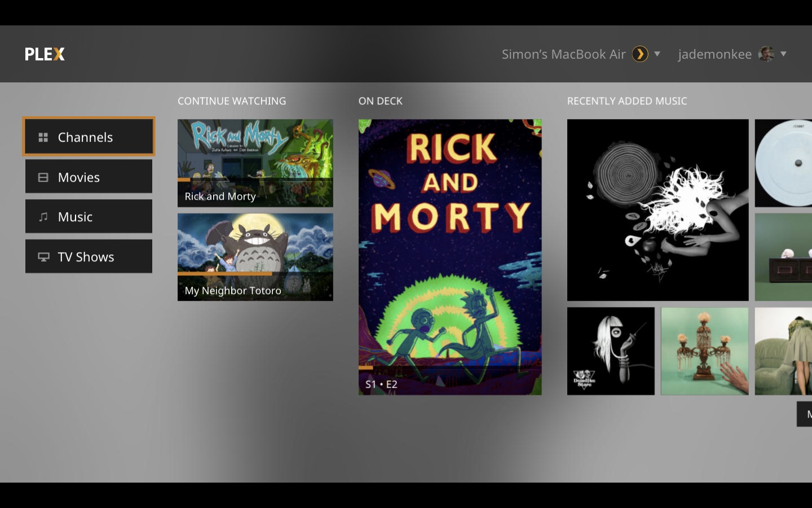Open the album with skull on cabinet

pyautogui.click(x=783, y=257)
